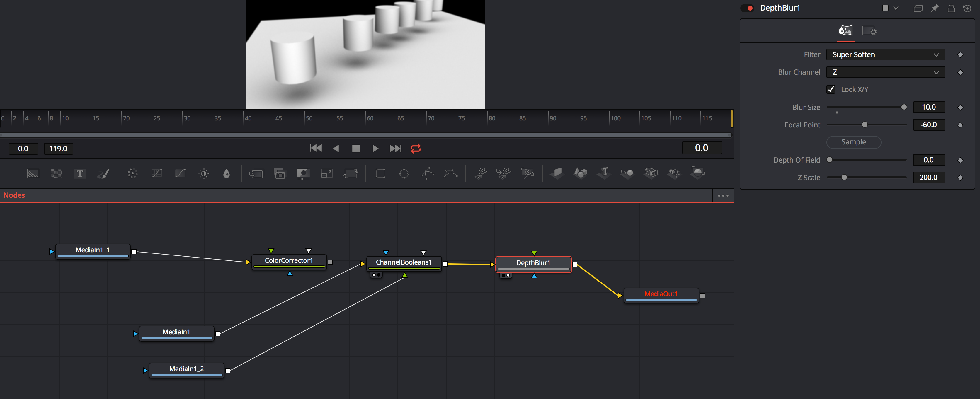The width and height of the screenshot is (980, 399).
Task: Add a B-Spline mask
Action: pyautogui.click(x=451, y=173)
